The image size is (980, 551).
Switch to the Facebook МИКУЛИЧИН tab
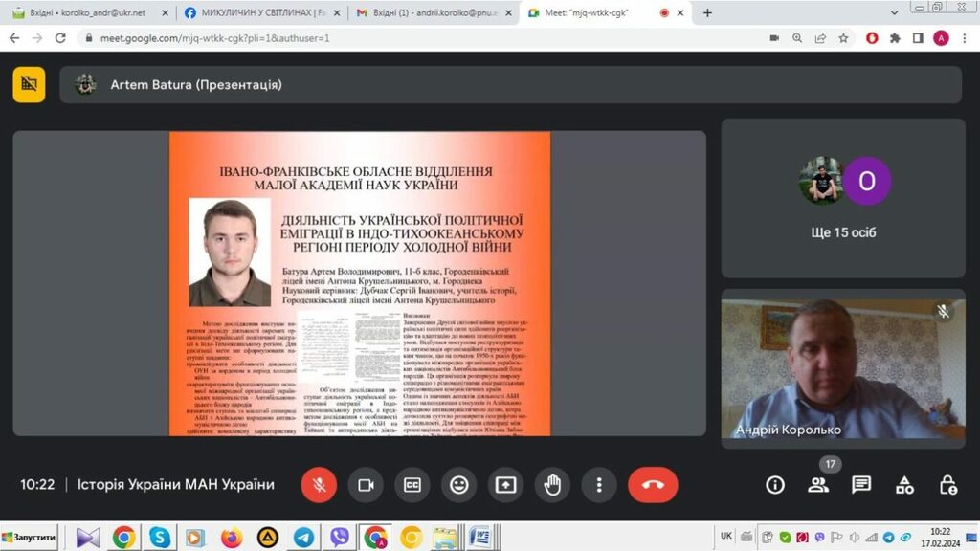258,13
